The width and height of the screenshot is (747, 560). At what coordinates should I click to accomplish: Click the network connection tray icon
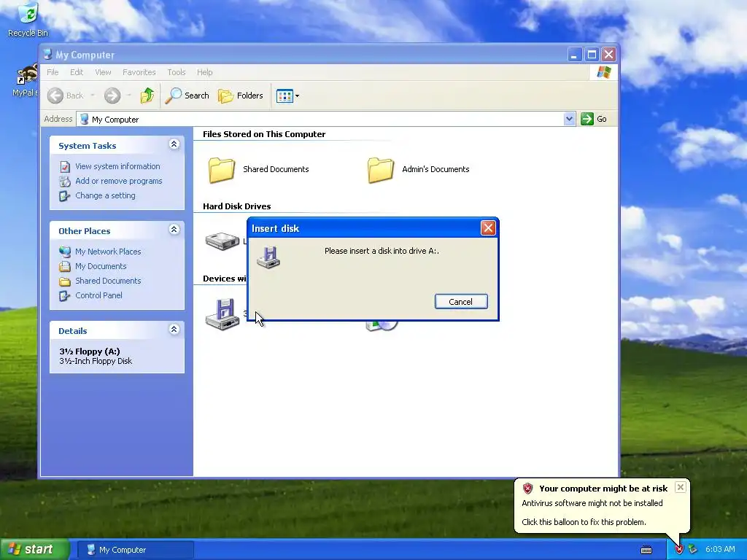tap(693, 550)
